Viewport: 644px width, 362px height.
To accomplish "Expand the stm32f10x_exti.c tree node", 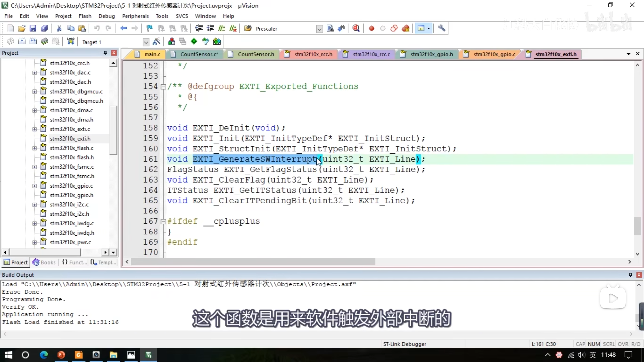I will [x=34, y=129].
